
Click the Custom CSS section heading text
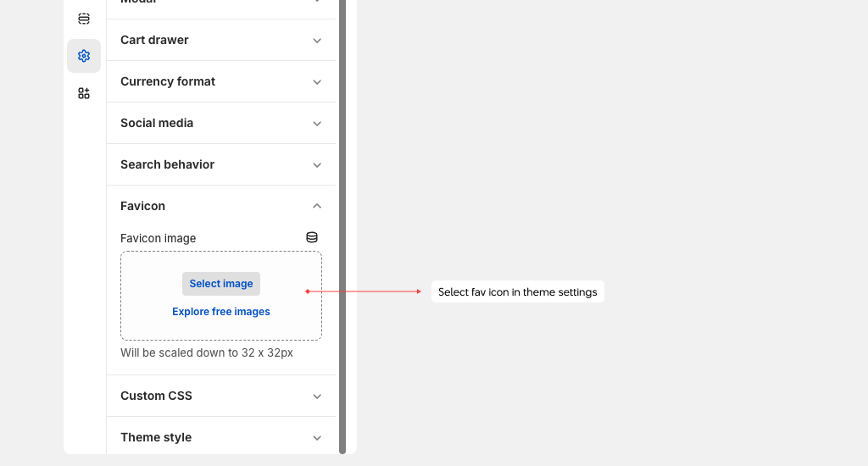point(156,396)
